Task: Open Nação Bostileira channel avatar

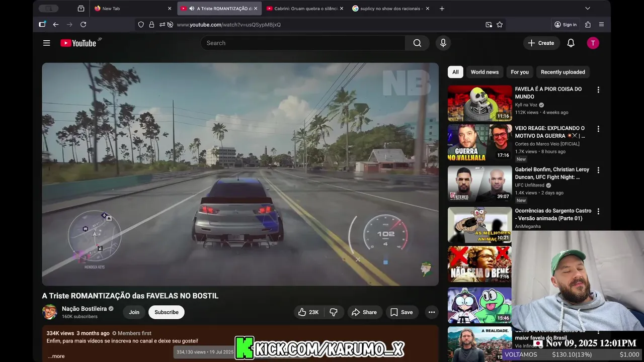Action: point(50,312)
